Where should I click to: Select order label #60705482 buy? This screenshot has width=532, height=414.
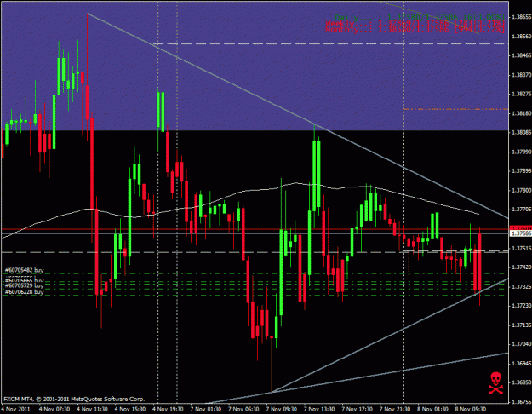pos(24,270)
